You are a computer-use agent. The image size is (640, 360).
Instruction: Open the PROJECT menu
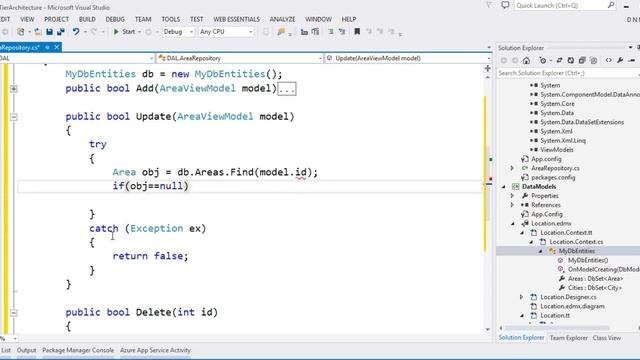56,19
